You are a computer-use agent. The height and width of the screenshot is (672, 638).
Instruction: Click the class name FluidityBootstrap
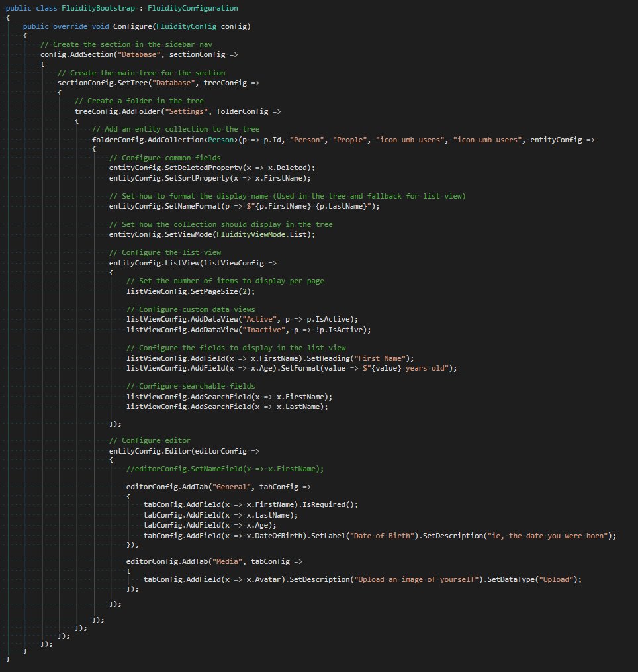click(98, 8)
